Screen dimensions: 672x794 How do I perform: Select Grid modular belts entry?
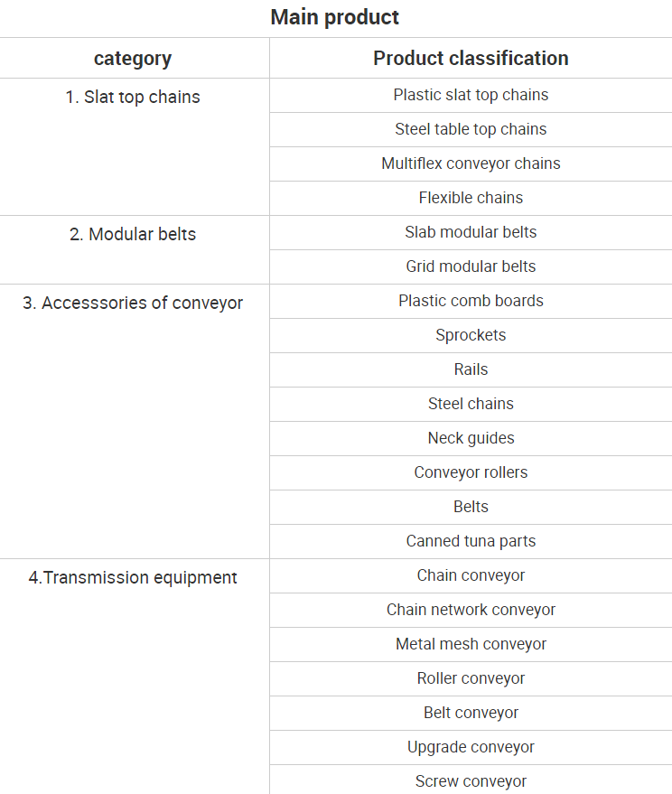click(x=471, y=266)
